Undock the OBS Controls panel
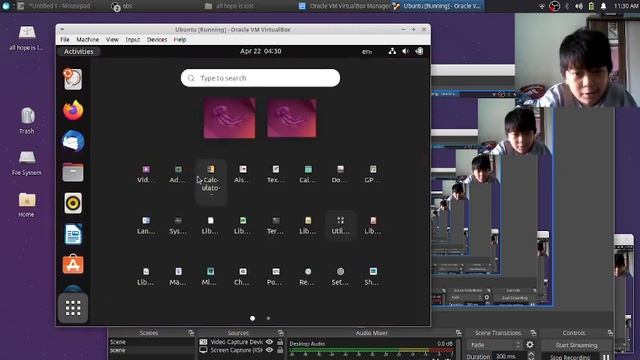640x360 pixels. tap(610, 333)
